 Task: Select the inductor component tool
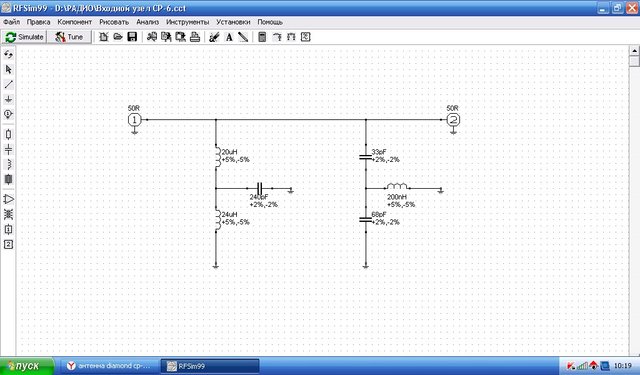pos(8,164)
